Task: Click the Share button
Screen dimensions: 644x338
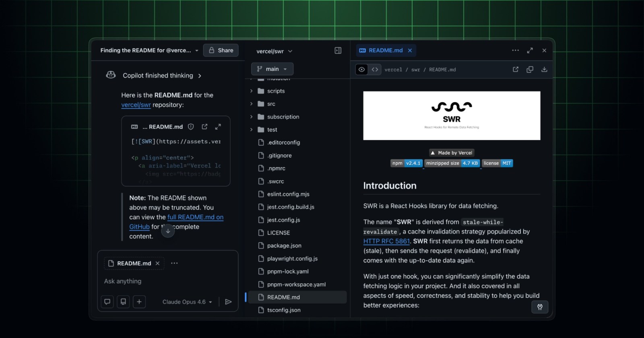Action: [x=221, y=50]
